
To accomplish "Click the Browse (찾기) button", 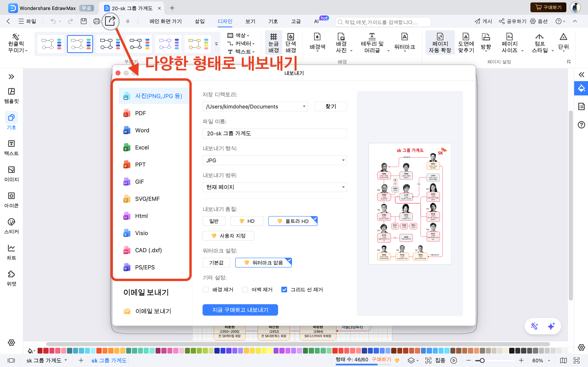I will pyautogui.click(x=331, y=107).
